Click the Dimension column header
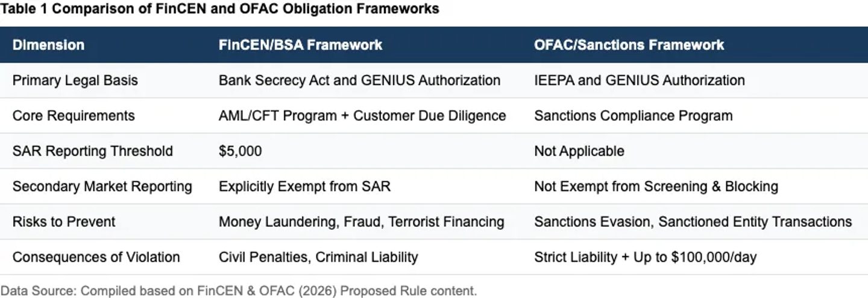Screen dimensions: 868x298 tap(49, 45)
